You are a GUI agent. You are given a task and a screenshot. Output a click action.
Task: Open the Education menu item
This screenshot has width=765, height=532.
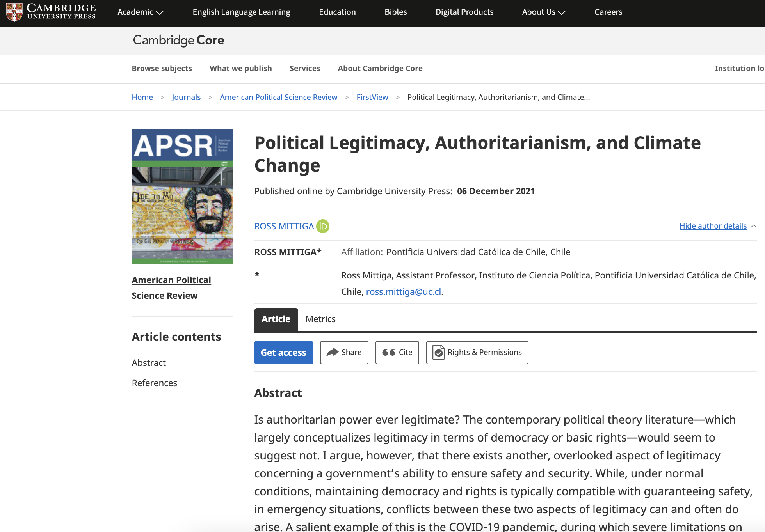(337, 12)
